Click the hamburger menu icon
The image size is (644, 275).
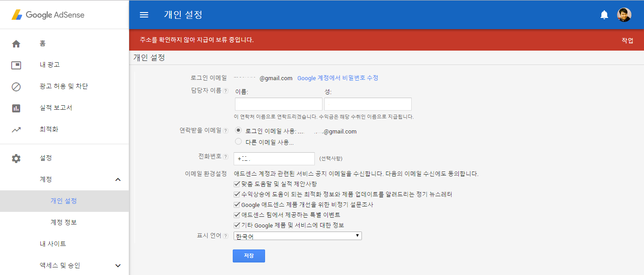tap(144, 15)
